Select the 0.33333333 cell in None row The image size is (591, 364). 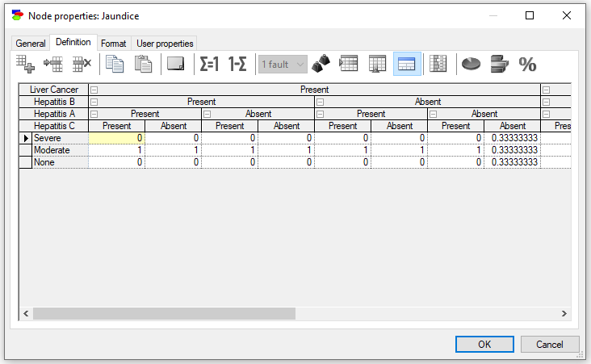tap(513, 162)
